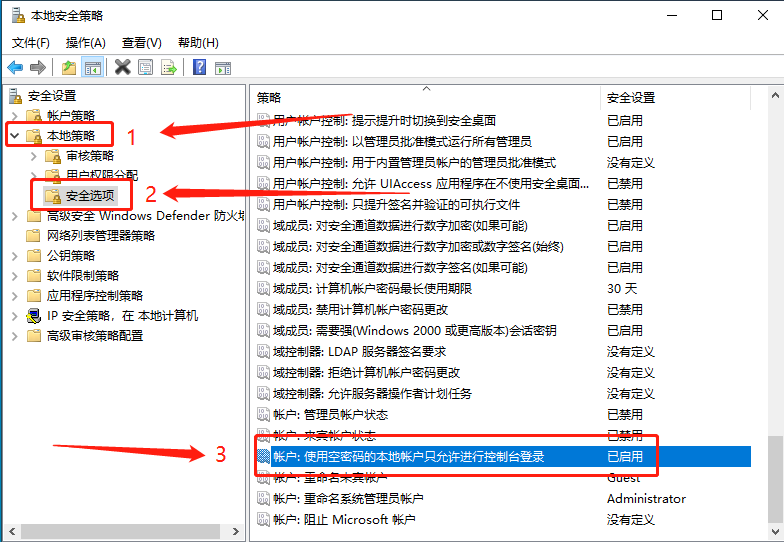Open the 查看(V) menu
Viewport: 784px width, 542px height.
coord(142,43)
